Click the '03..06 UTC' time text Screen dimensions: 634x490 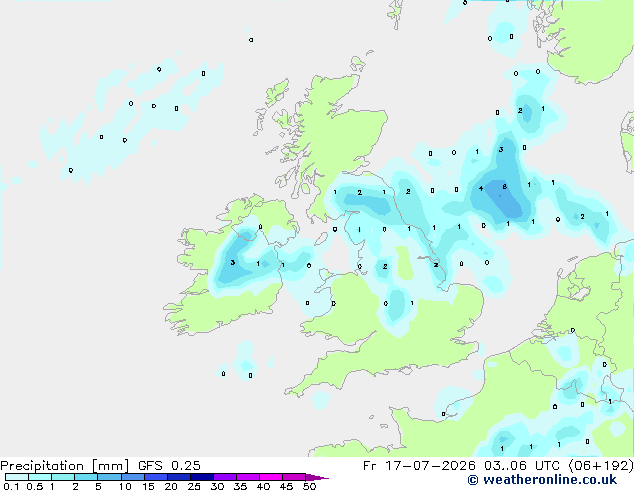[522, 466]
